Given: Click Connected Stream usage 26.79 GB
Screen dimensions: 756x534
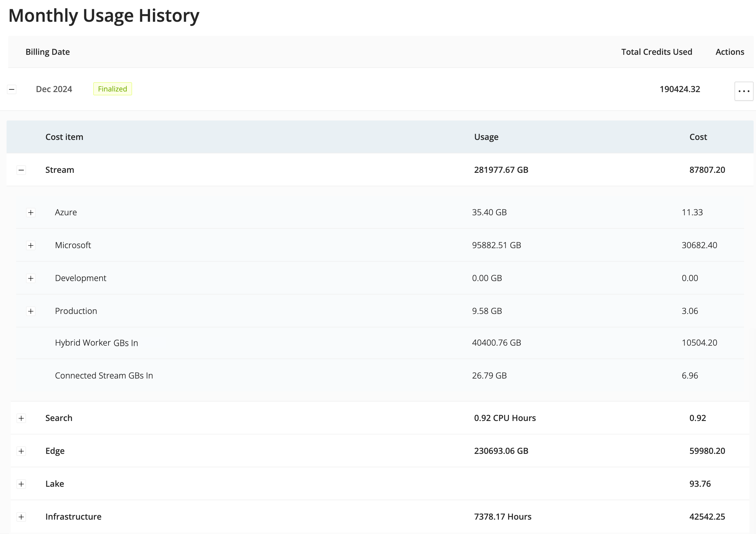Looking at the screenshot, I should [489, 376].
